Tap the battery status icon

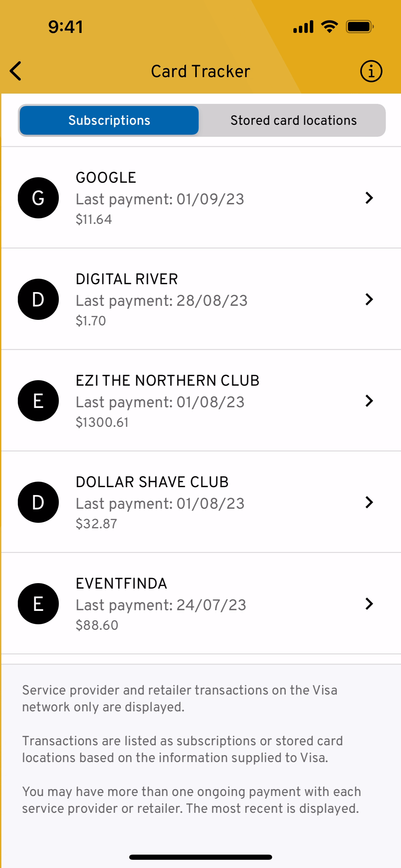tap(359, 27)
